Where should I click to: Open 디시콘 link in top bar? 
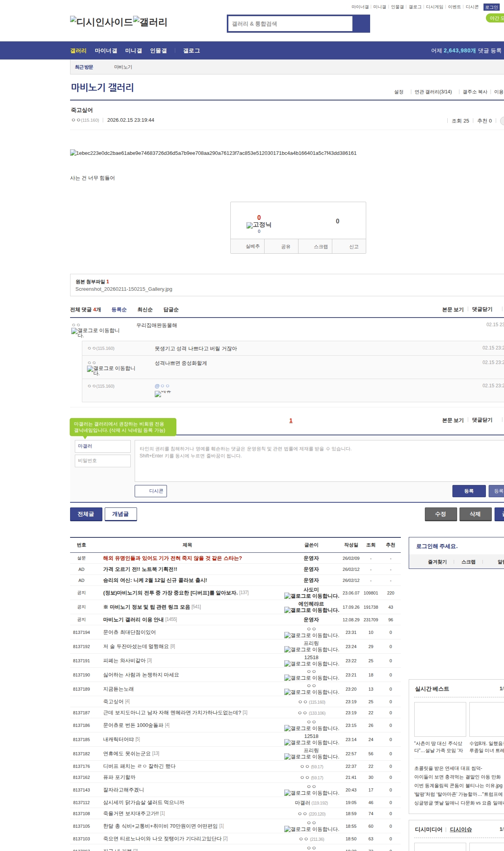pos(472,7)
